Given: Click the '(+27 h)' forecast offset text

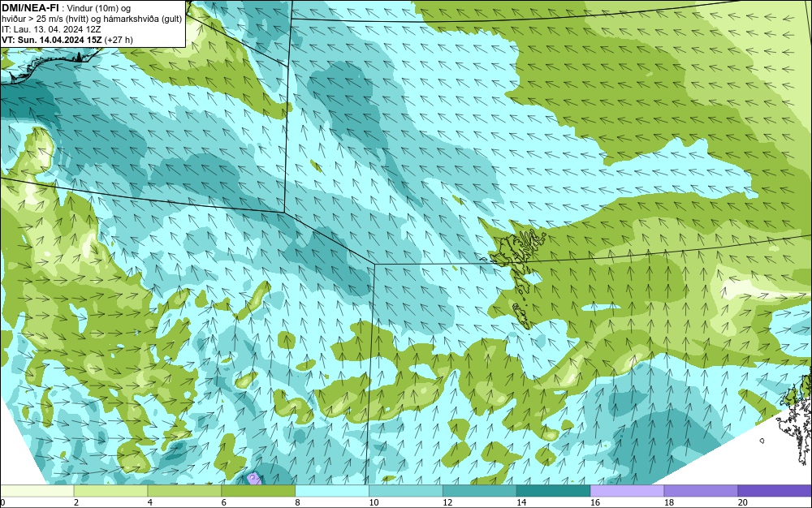Looking at the screenshot, I should click(x=119, y=40).
